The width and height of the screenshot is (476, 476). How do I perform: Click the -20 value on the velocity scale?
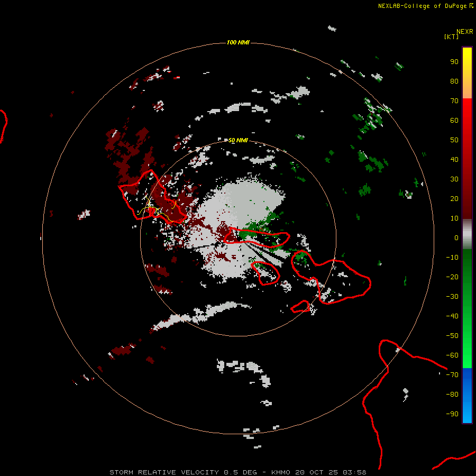coord(452,277)
